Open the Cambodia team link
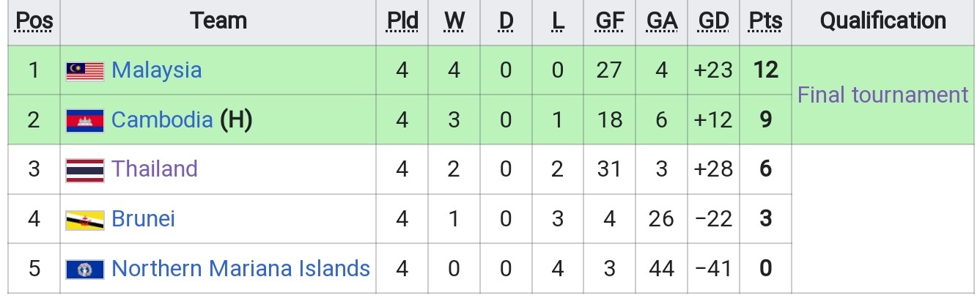The width and height of the screenshot is (980, 296). [162, 119]
